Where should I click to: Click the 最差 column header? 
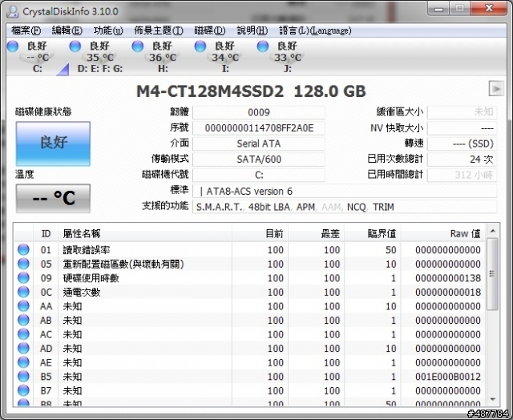[317, 233]
